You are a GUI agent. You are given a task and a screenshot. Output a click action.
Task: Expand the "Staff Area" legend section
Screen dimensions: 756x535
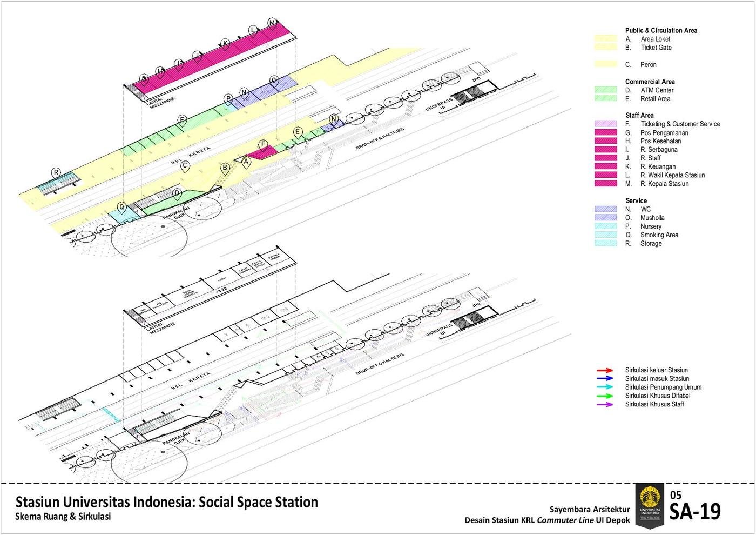click(639, 115)
